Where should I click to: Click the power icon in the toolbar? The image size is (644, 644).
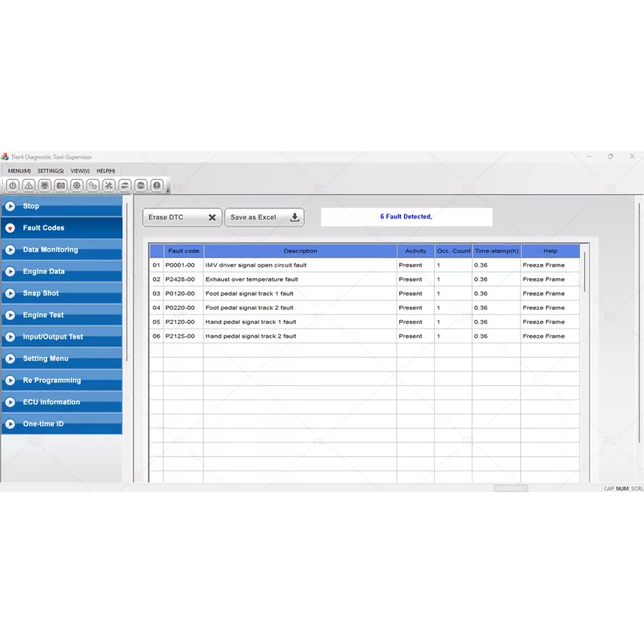pyautogui.click(x=13, y=185)
